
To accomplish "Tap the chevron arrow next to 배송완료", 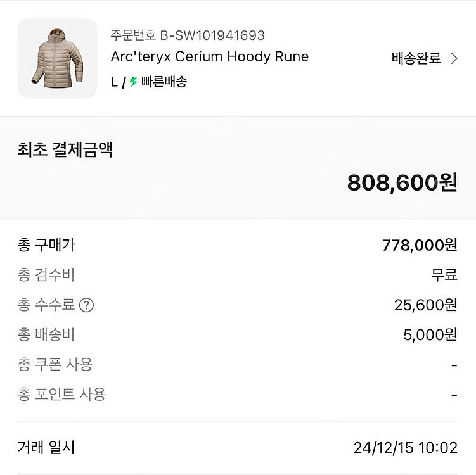I will coord(454,59).
